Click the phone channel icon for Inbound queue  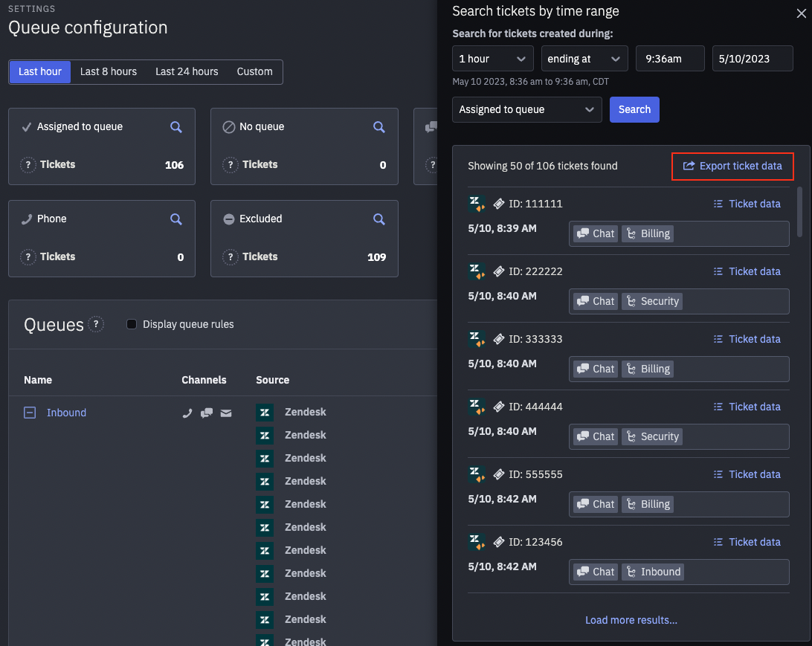click(x=187, y=413)
